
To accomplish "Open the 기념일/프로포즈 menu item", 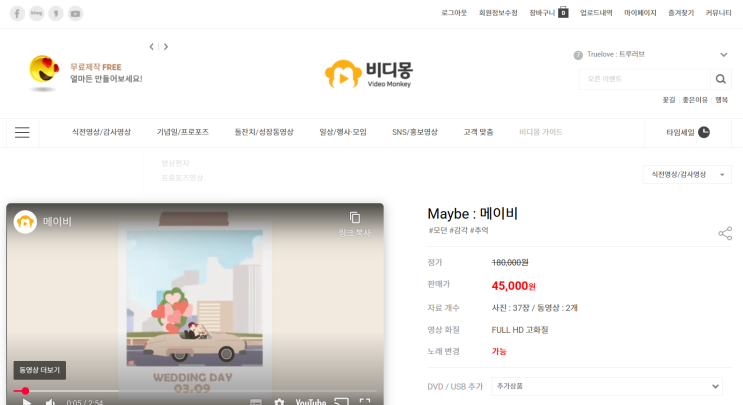I will pos(183,132).
